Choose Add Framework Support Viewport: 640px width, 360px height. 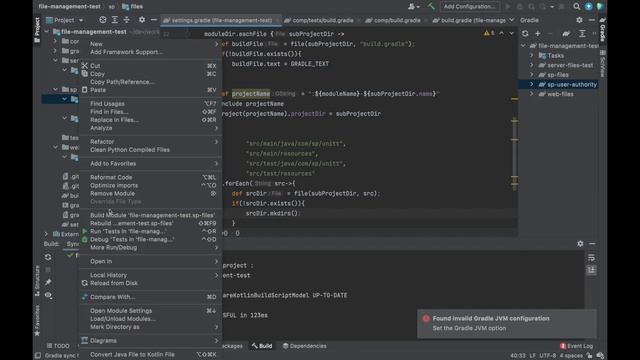click(150, 52)
